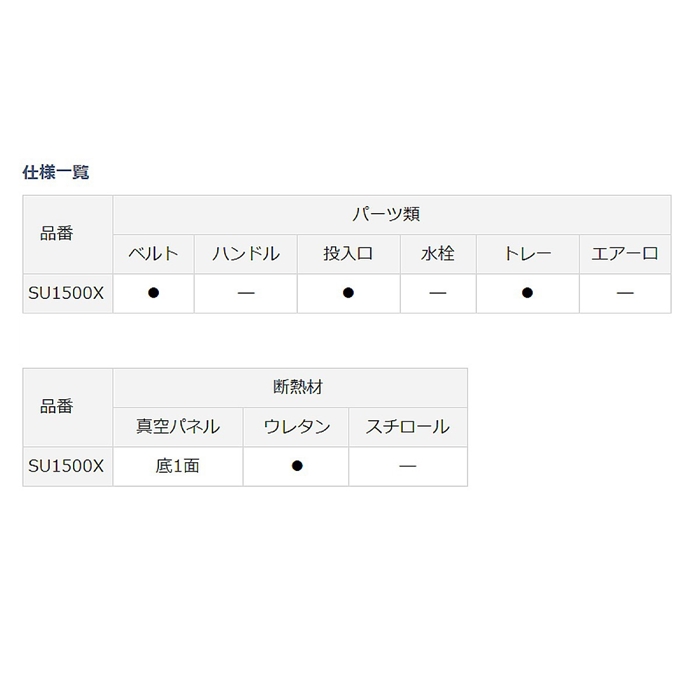The image size is (700, 700).
Task: Click the ベルト column header
Action: [x=154, y=254]
